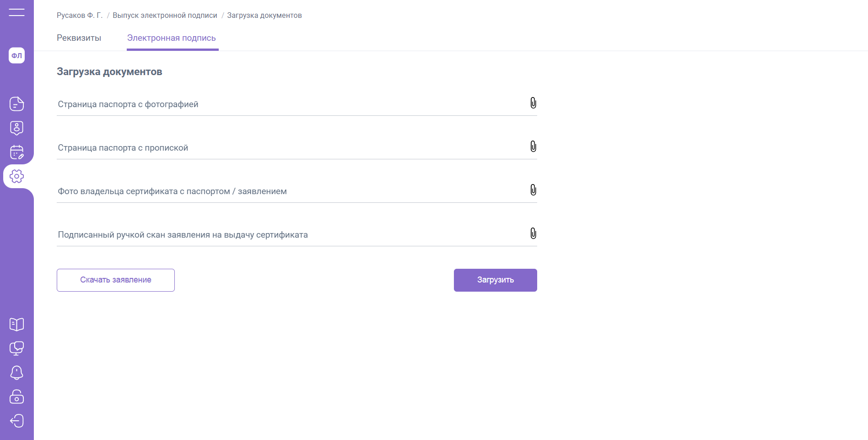
Task: Click the ФЛ profile badge icon
Action: click(x=16, y=55)
